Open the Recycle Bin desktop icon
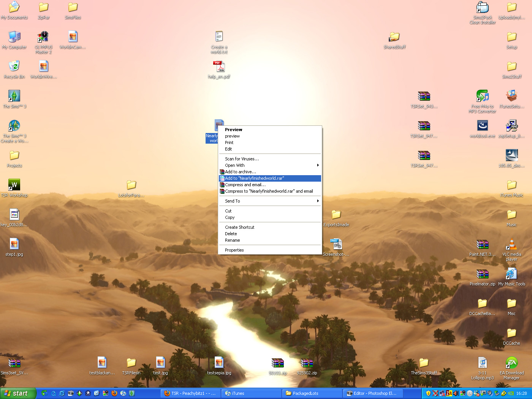This screenshot has width=532, height=399. coord(14,67)
